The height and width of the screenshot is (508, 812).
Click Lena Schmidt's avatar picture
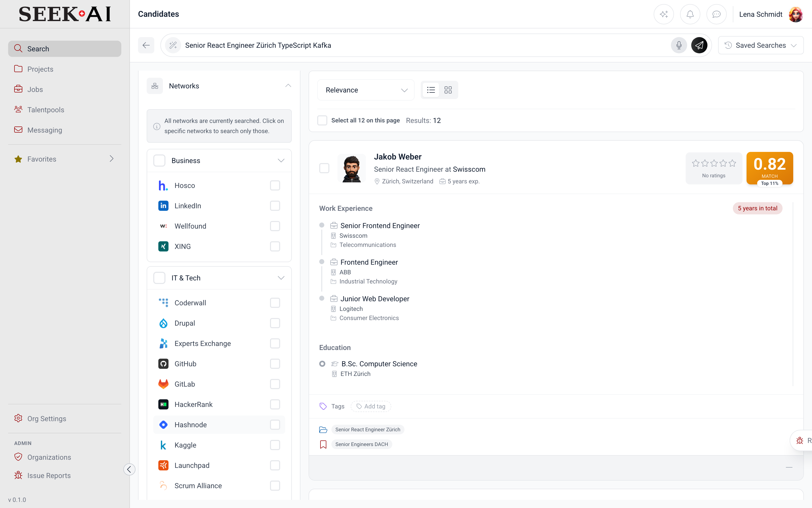click(796, 14)
